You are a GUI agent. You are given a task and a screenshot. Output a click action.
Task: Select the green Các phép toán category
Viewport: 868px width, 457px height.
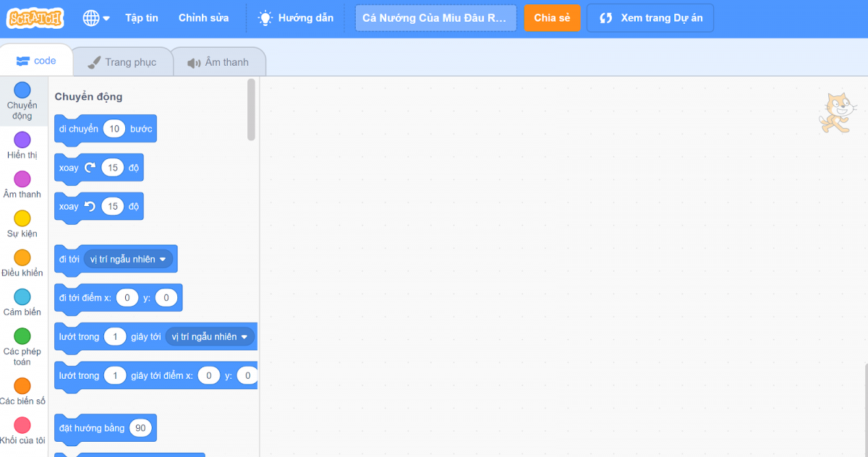coord(22,336)
